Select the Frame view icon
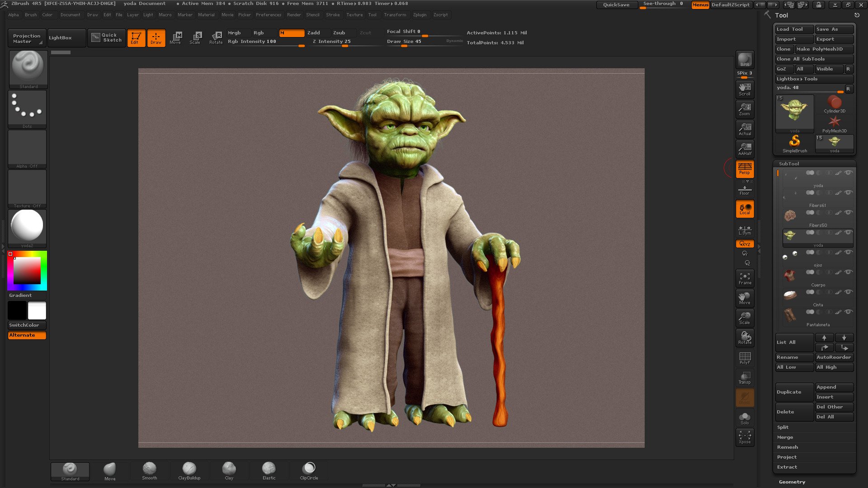Viewport: 868px width, 488px height. [745, 278]
